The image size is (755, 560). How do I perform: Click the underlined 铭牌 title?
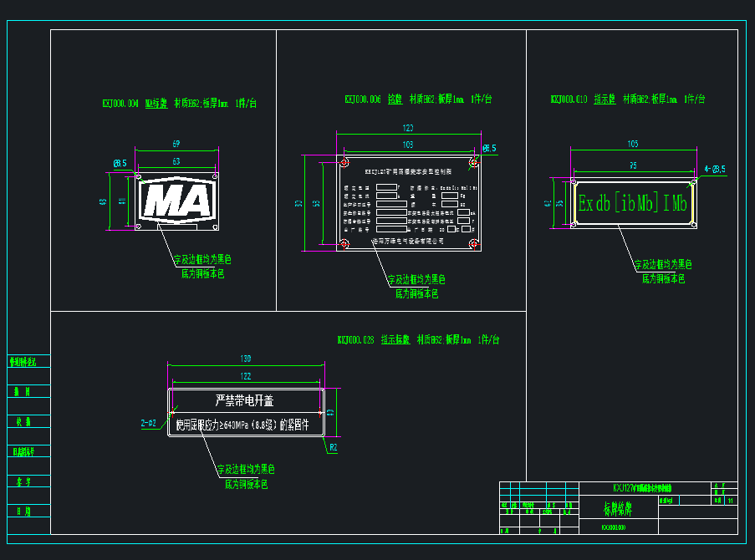(395, 99)
